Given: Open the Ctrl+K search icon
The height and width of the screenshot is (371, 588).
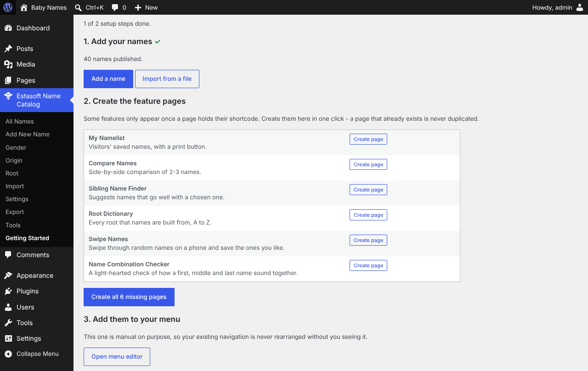Looking at the screenshot, I should point(78,7).
